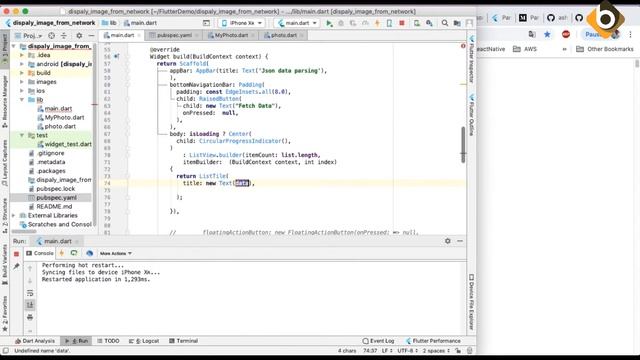
Task: Expand the build folder in project tree
Action: [x=22, y=73]
